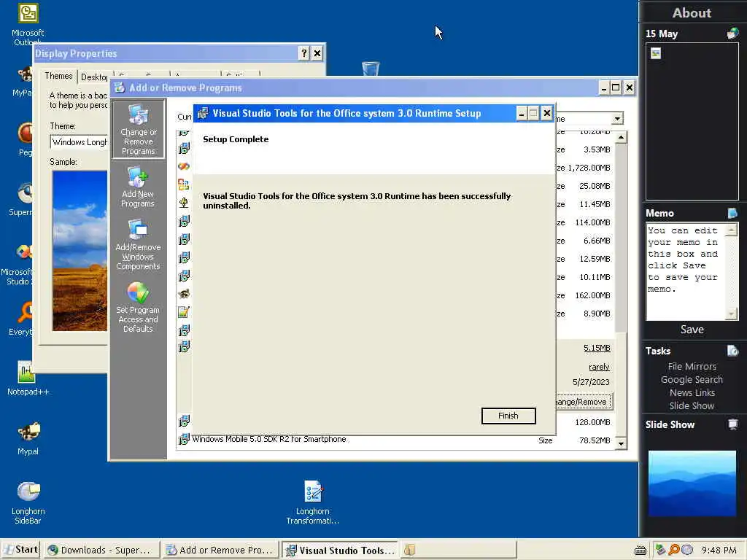Click the clock showing 9:48 PM
The image size is (747, 560).
click(x=719, y=550)
